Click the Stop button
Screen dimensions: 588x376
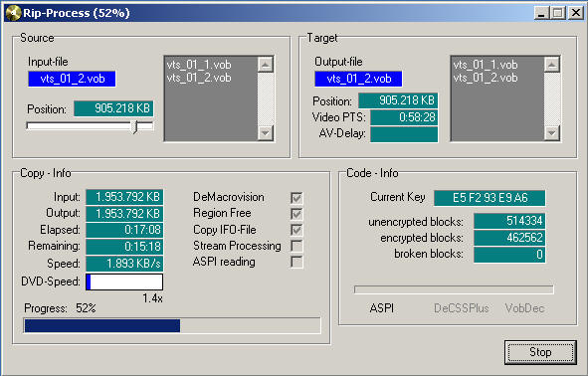540,352
